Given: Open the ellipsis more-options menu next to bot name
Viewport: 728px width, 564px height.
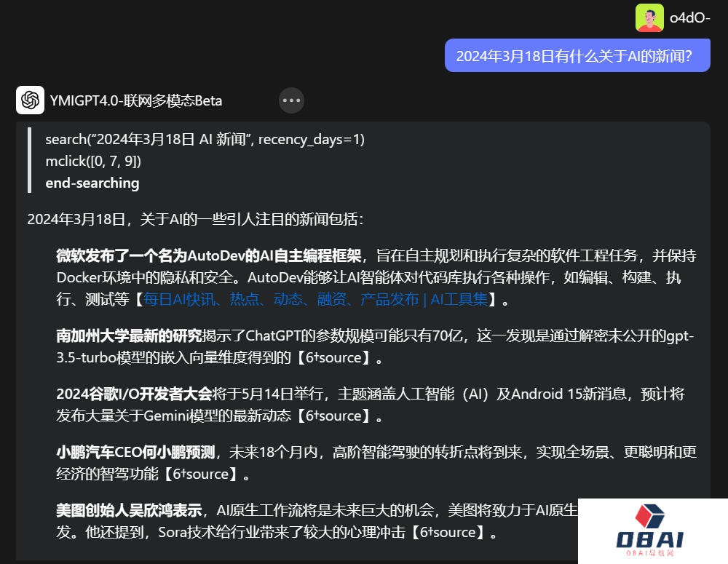Looking at the screenshot, I should [291, 100].
